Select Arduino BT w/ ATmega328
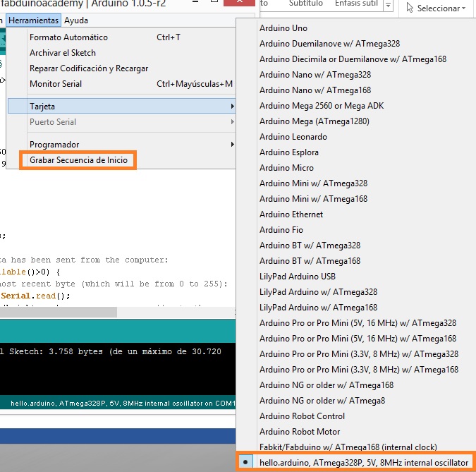This screenshot has width=476, height=472. (x=355, y=246)
